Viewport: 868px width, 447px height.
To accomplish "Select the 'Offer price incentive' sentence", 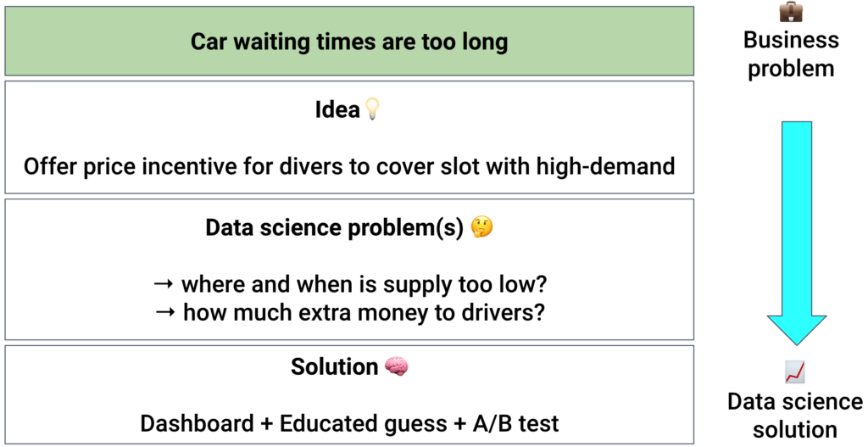I will pyautogui.click(x=349, y=165).
